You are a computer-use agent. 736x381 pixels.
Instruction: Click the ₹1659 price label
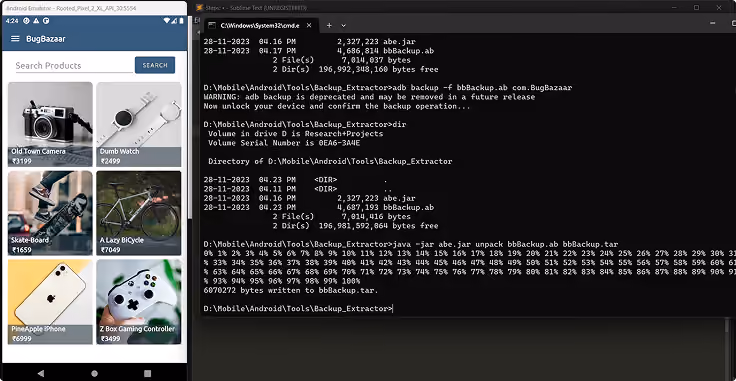click(22, 250)
